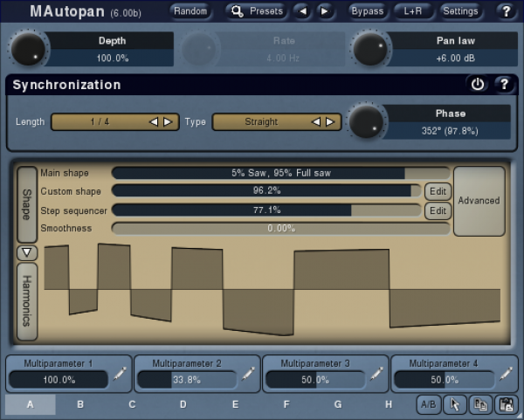Toggle the Bypass button
Image resolution: width=524 pixels, height=420 pixels.
click(x=368, y=11)
